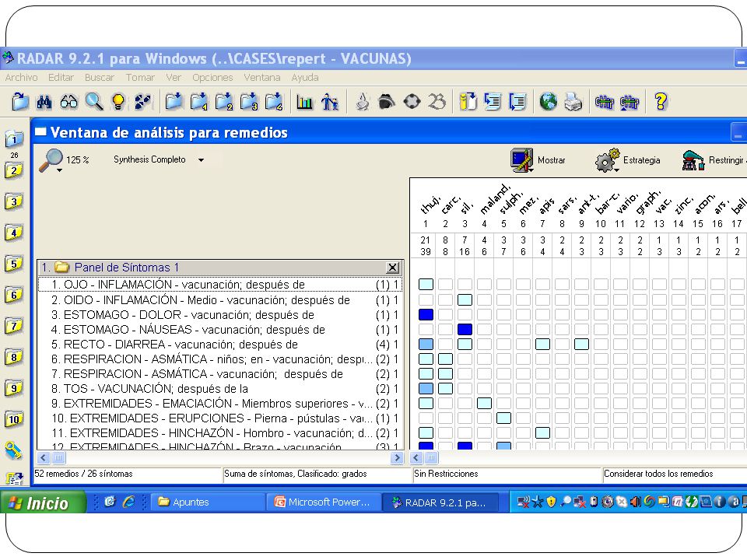747x560 pixels.
Task: Open the Buscar menu
Action: 99,77
